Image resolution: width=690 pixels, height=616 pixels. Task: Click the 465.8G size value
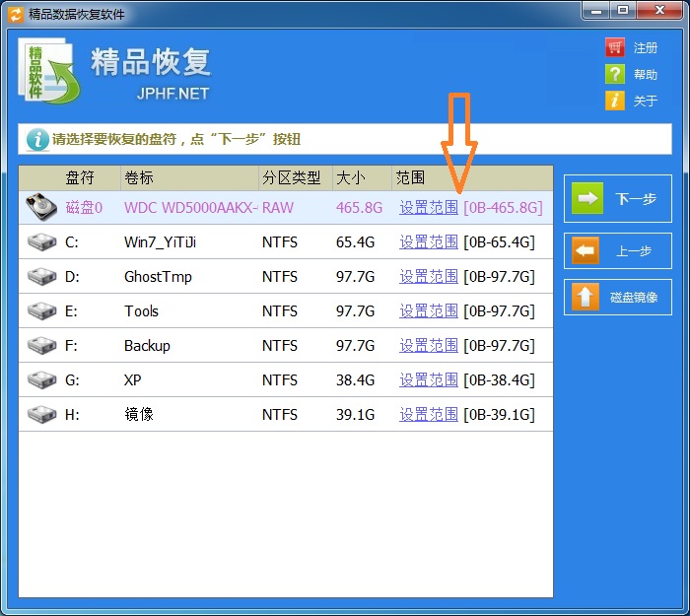point(359,207)
